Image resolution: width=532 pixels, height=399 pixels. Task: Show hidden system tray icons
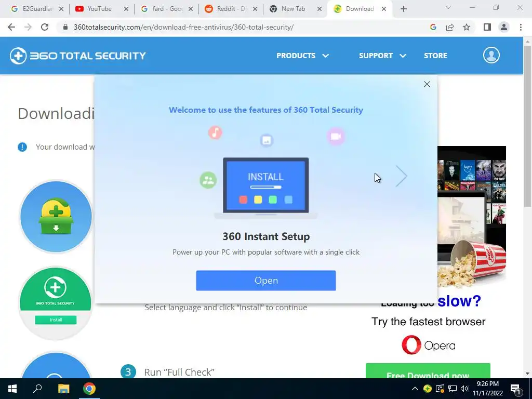coord(415,389)
